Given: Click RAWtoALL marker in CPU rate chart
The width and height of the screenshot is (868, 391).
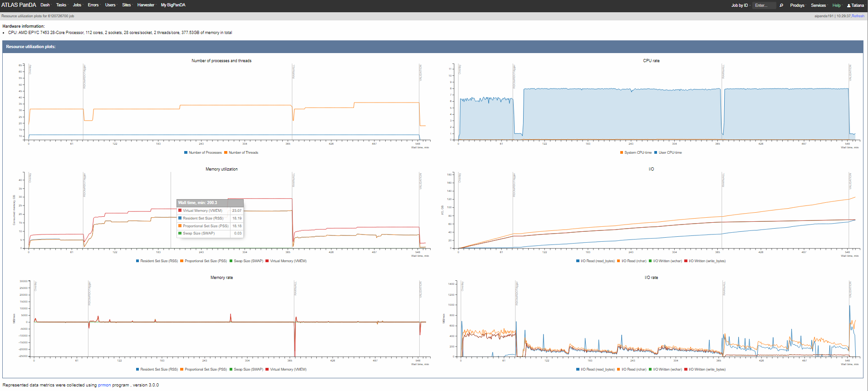Looking at the screenshot, I should coord(723,71).
